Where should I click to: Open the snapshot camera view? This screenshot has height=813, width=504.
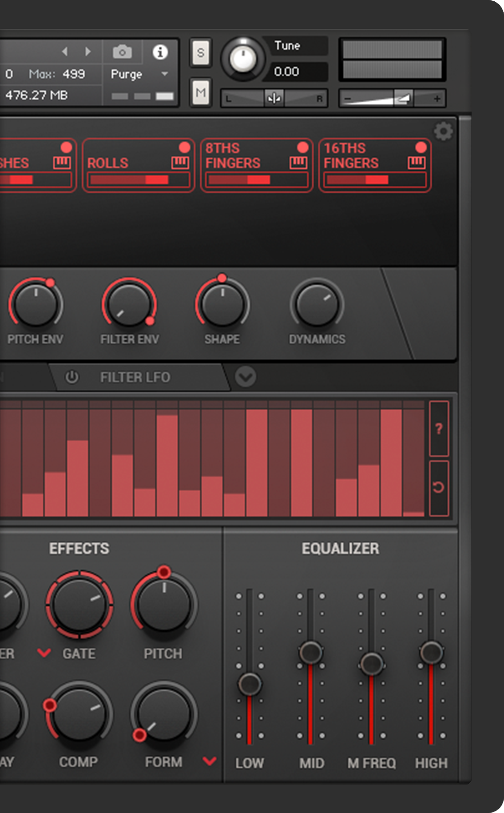point(122,52)
